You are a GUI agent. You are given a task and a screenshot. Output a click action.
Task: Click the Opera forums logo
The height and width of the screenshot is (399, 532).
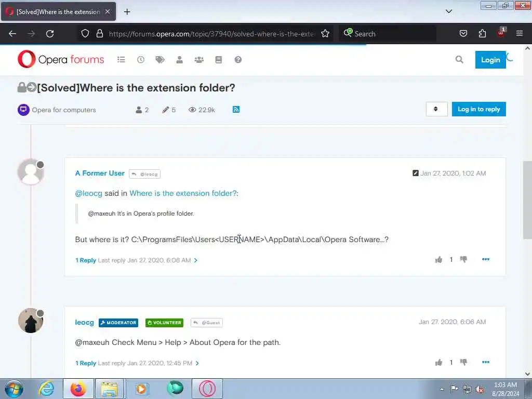[61, 59]
